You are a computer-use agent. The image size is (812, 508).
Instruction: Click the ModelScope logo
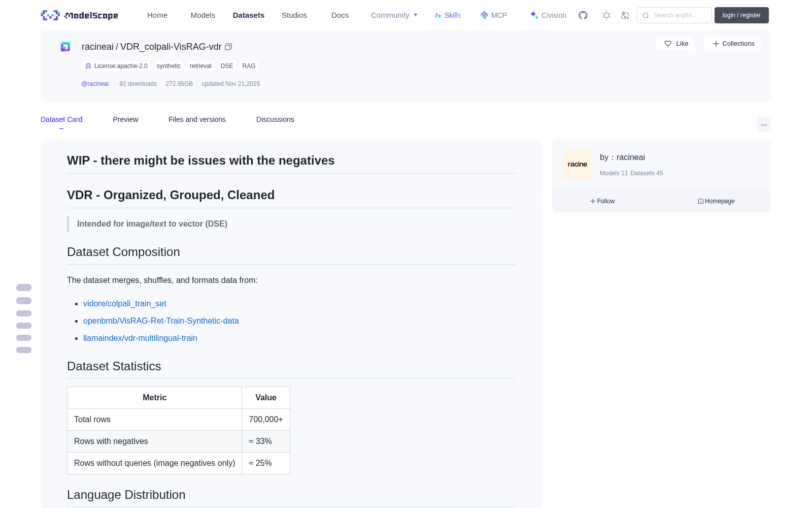pos(80,15)
